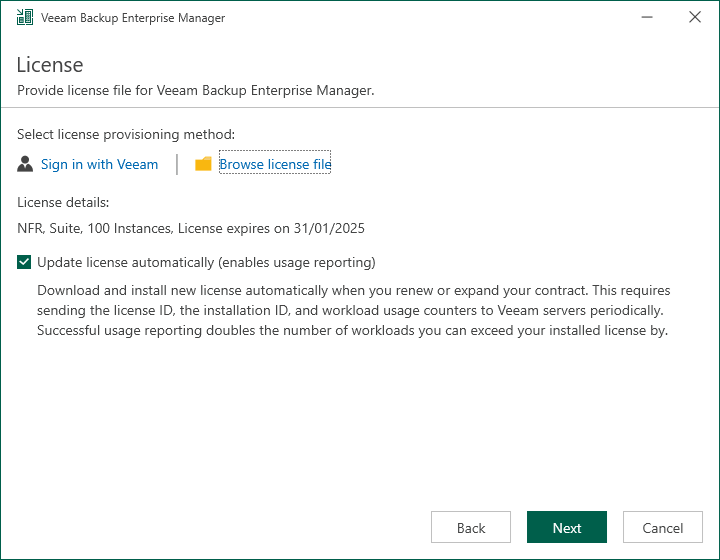720x560 pixels.
Task: Go back with the Back button
Action: point(471,528)
